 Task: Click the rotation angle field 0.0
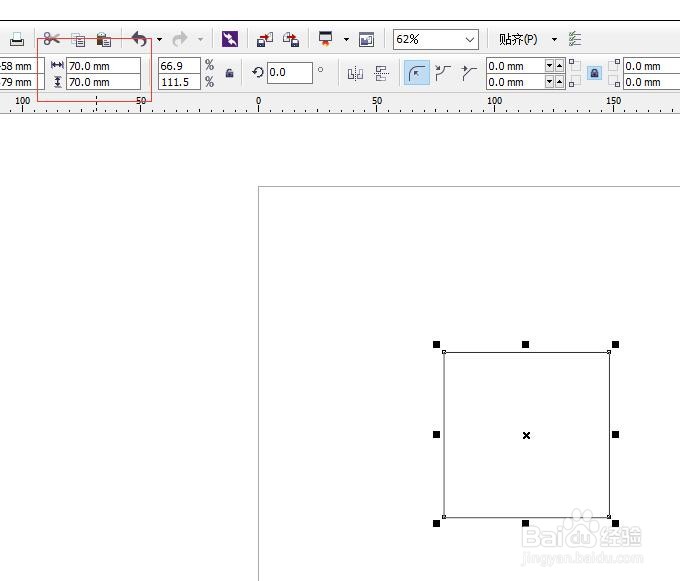click(x=289, y=72)
